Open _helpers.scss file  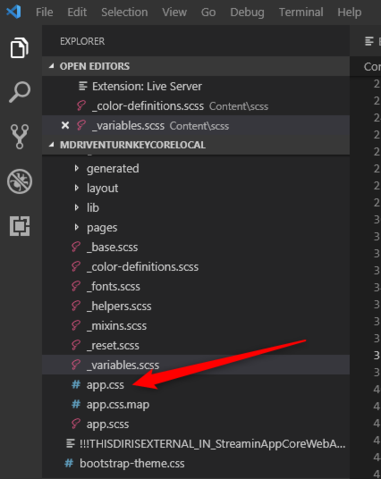click(196, 306)
